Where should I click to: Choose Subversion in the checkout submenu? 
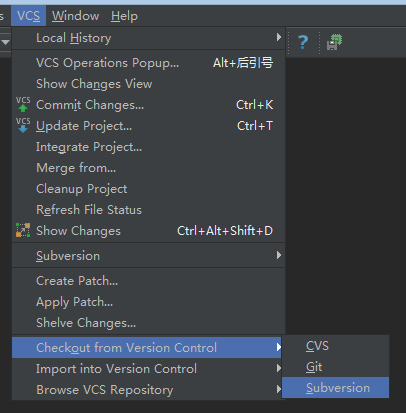pos(335,388)
